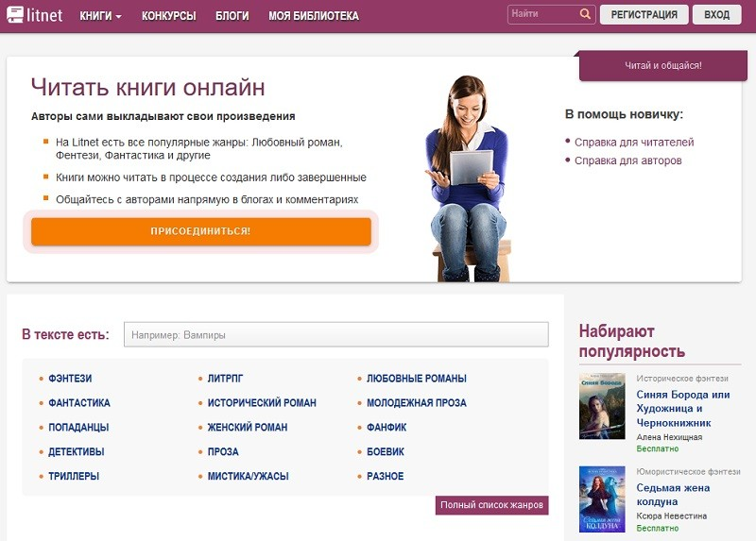This screenshot has width=756, height=541.
Task: Click the search magnifier icon
Action: coord(585,14)
